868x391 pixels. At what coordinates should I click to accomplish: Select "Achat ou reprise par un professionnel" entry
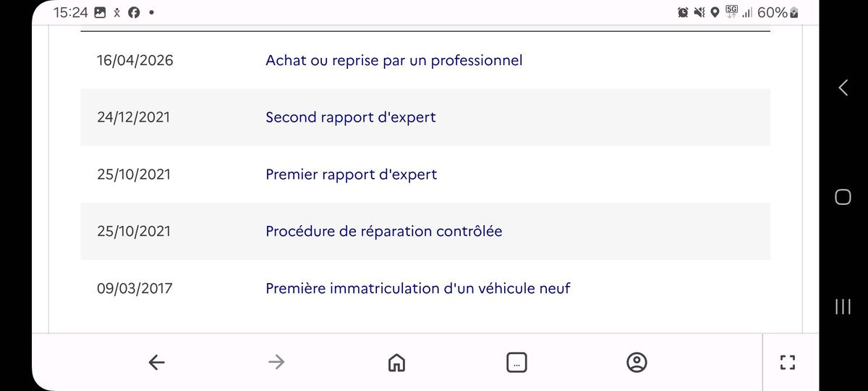coord(394,60)
